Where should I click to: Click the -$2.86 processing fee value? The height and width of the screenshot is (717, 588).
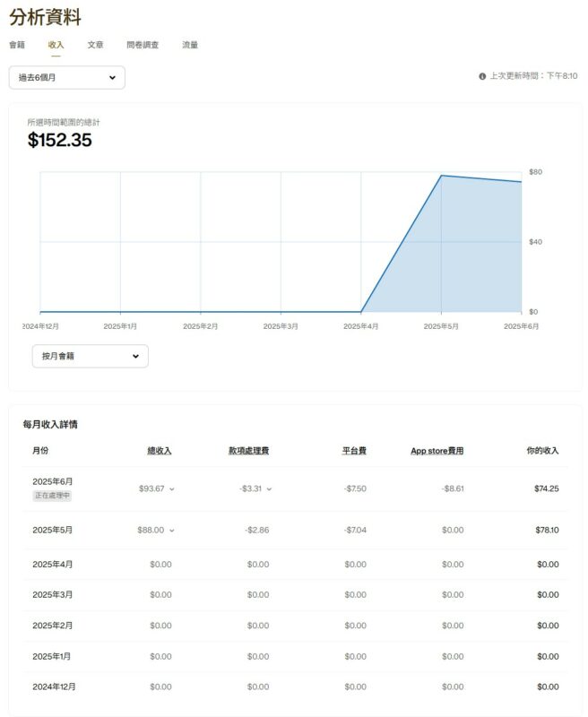(257, 530)
